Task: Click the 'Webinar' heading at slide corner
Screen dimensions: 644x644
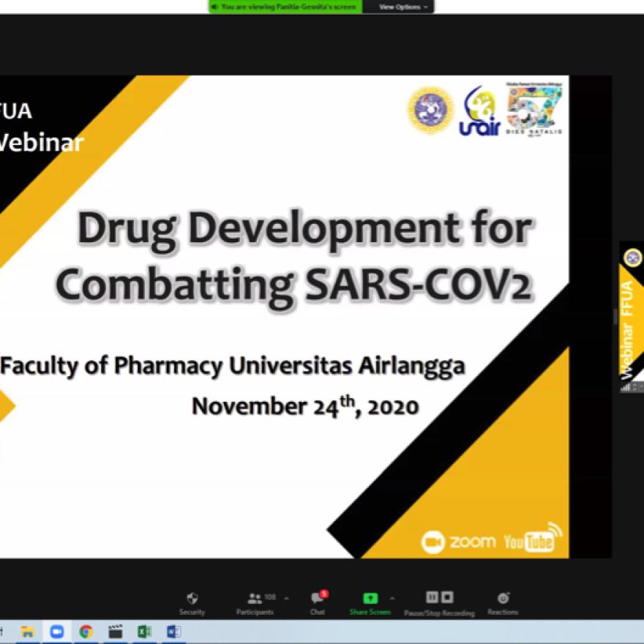Action: [42, 143]
